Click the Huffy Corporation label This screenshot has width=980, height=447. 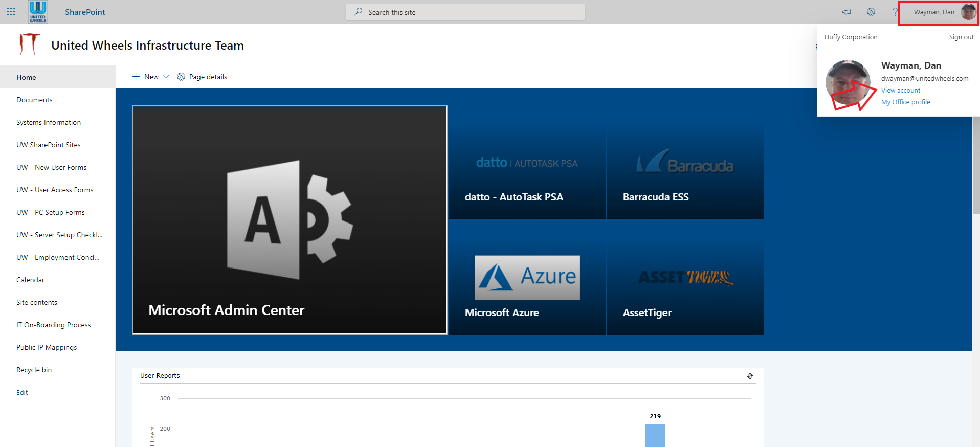pos(851,37)
